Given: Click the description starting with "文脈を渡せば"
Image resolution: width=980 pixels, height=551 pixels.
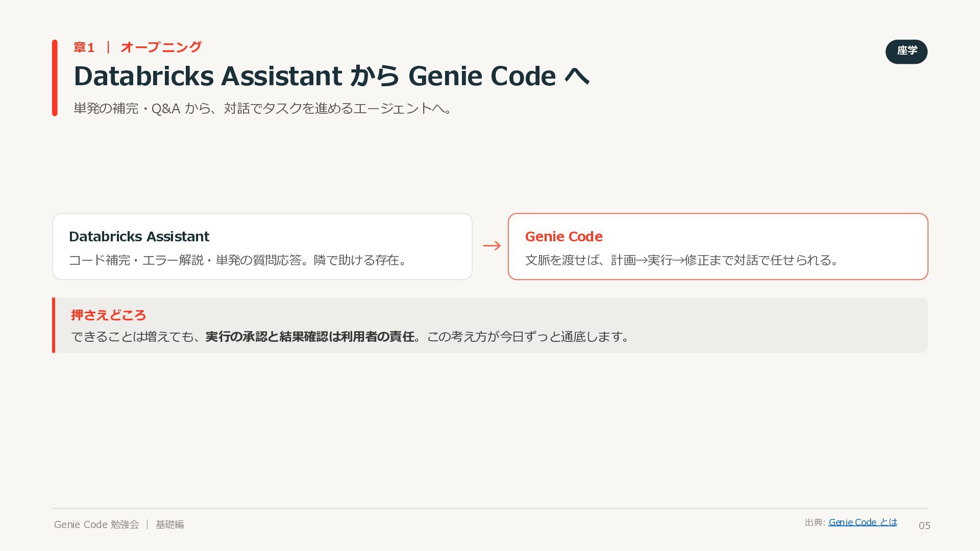Looking at the screenshot, I should pyautogui.click(x=682, y=260).
